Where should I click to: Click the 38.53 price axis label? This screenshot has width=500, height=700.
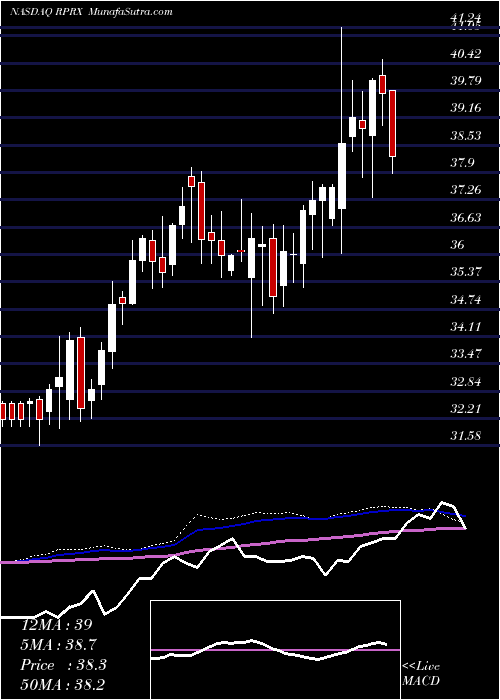pyautogui.click(x=466, y=135)
